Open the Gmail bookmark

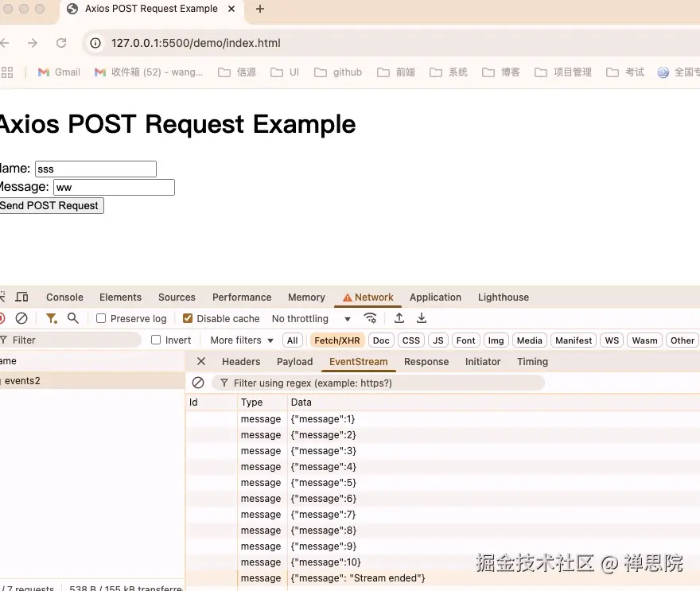[59, 72]
